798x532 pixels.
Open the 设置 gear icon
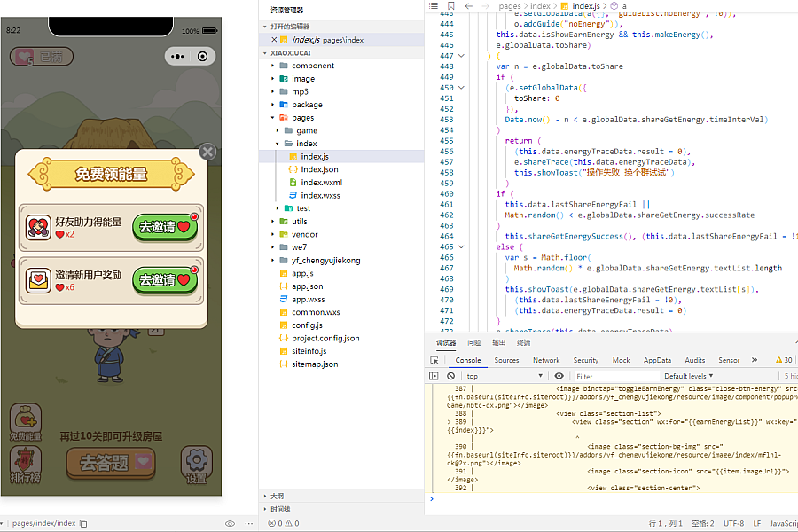click(x=197, y=465)
